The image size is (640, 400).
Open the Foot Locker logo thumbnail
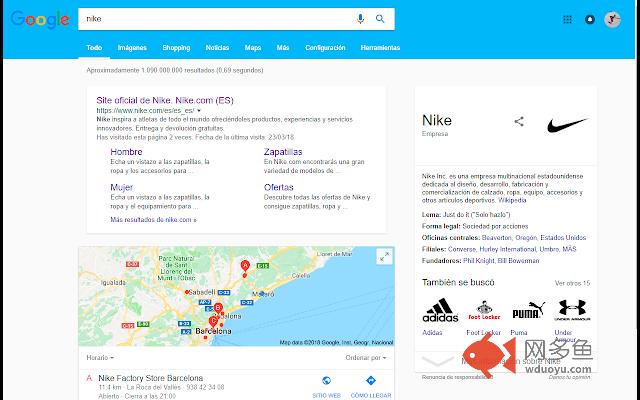click(484, 310)
